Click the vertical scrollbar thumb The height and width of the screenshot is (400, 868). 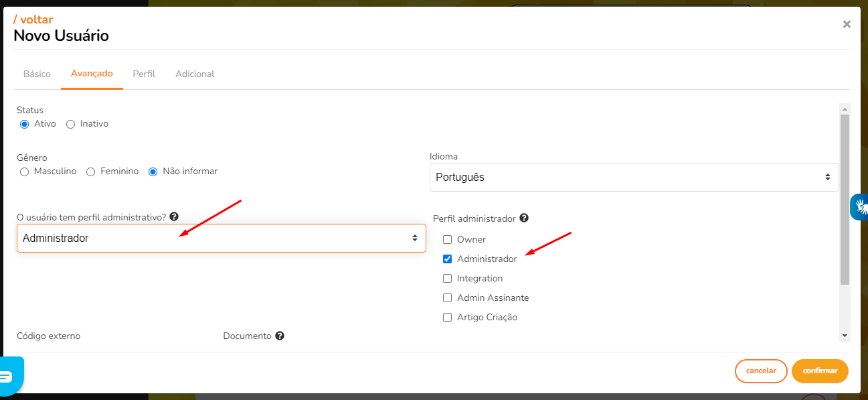click(845, 200)
